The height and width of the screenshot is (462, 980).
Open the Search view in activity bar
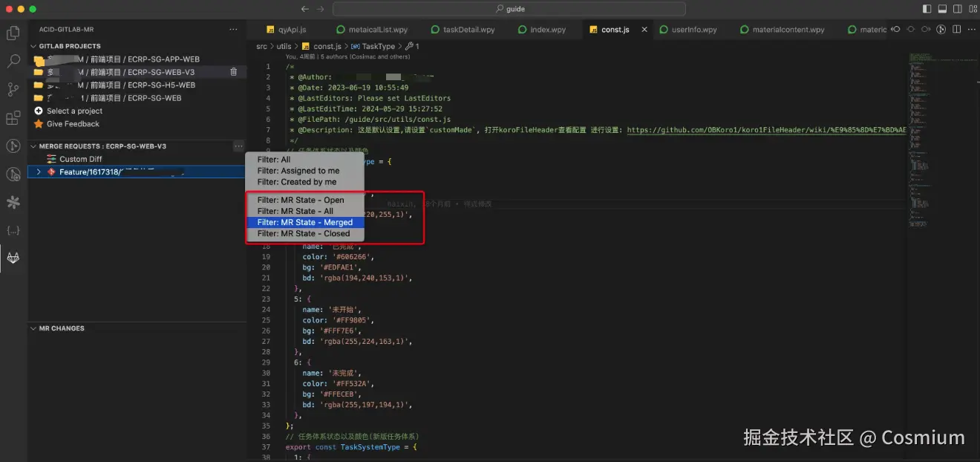[13, 62]
